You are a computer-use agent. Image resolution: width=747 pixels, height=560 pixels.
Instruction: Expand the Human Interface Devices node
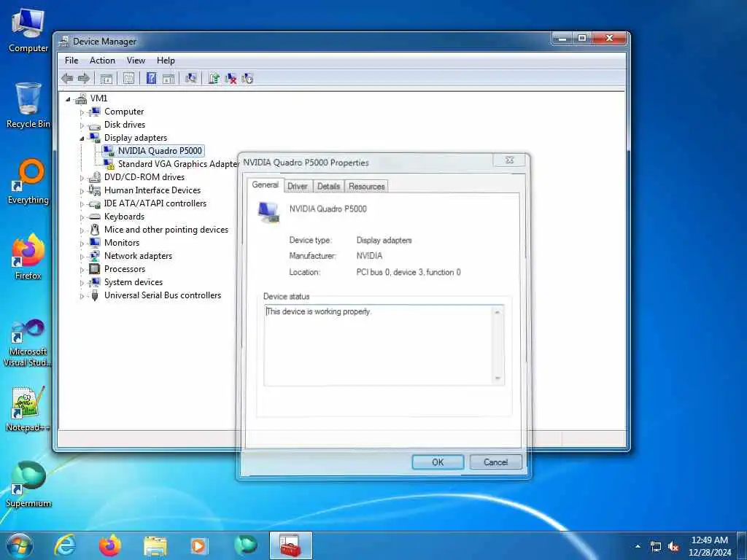click(x=82, y=192)
